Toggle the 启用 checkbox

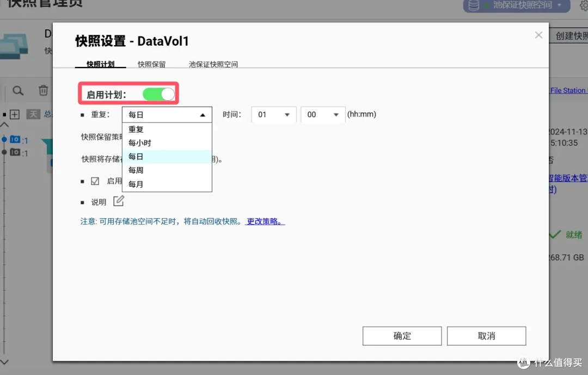pos(95,181)
